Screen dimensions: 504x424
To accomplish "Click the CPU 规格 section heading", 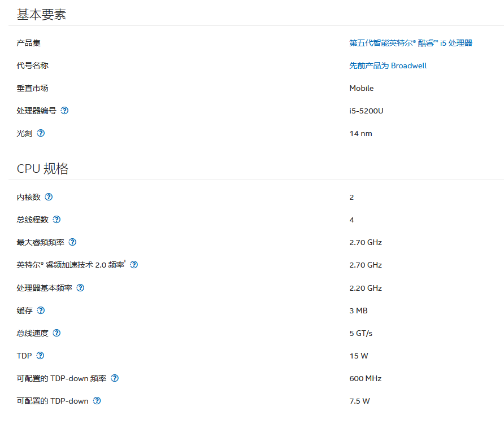I will pyautogui.click(x=42, y=169).
